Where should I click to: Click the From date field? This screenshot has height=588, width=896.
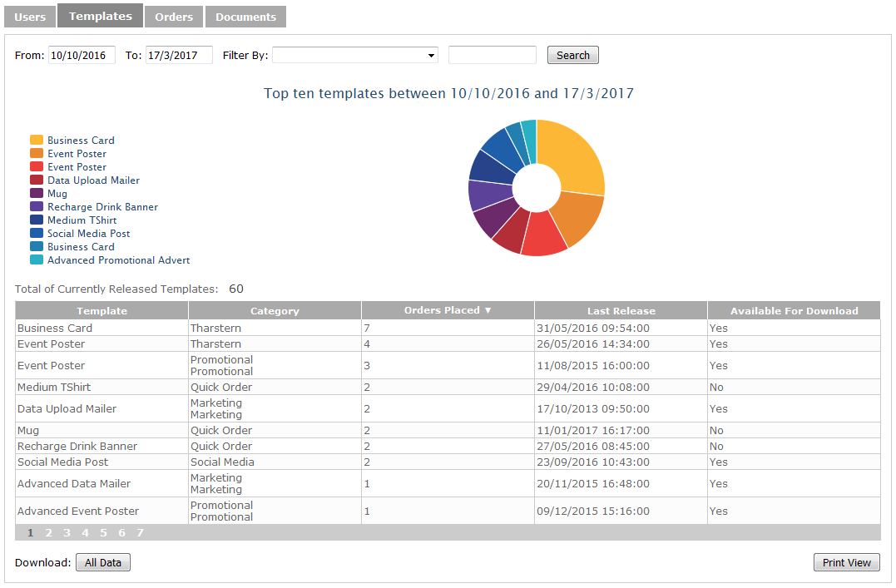pos(82,56)
